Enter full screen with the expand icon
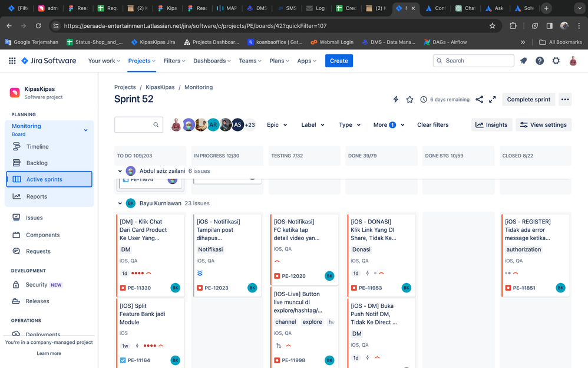Image resolution: width=588 pixels, height=368 pixels. (493, 100)
